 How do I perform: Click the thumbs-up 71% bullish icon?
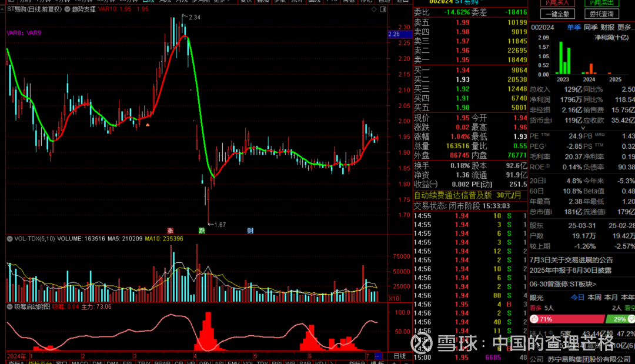pyautogui.click(x=534, y=319)
